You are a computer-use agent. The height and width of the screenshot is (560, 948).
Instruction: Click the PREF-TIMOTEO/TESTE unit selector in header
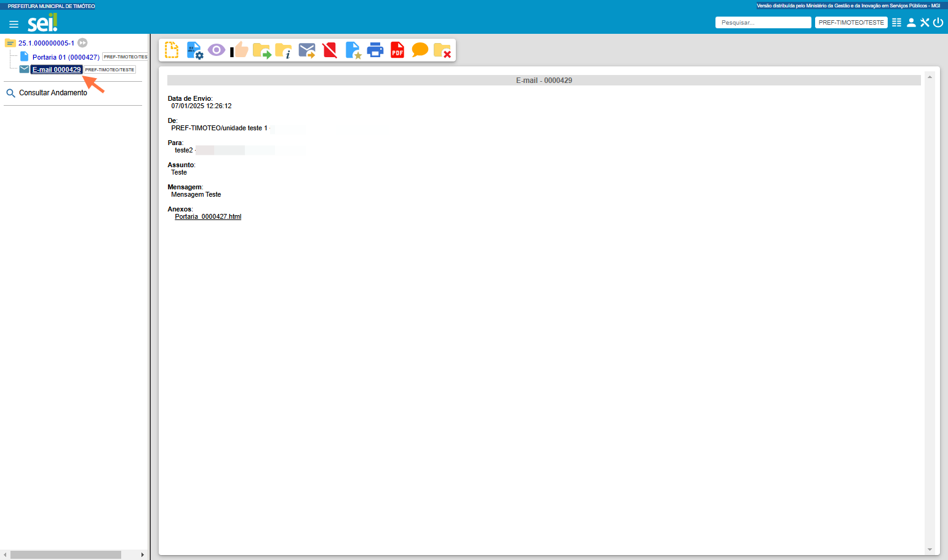point(851,22)
